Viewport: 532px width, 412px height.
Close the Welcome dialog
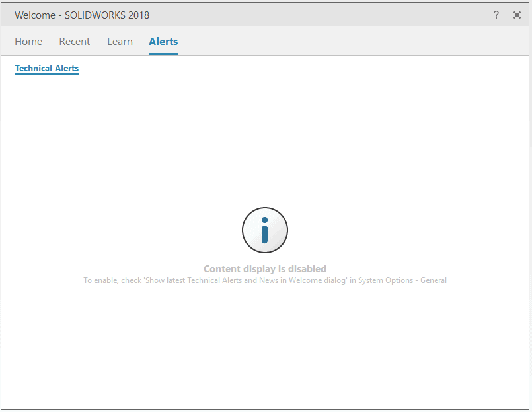click(517, 15)
